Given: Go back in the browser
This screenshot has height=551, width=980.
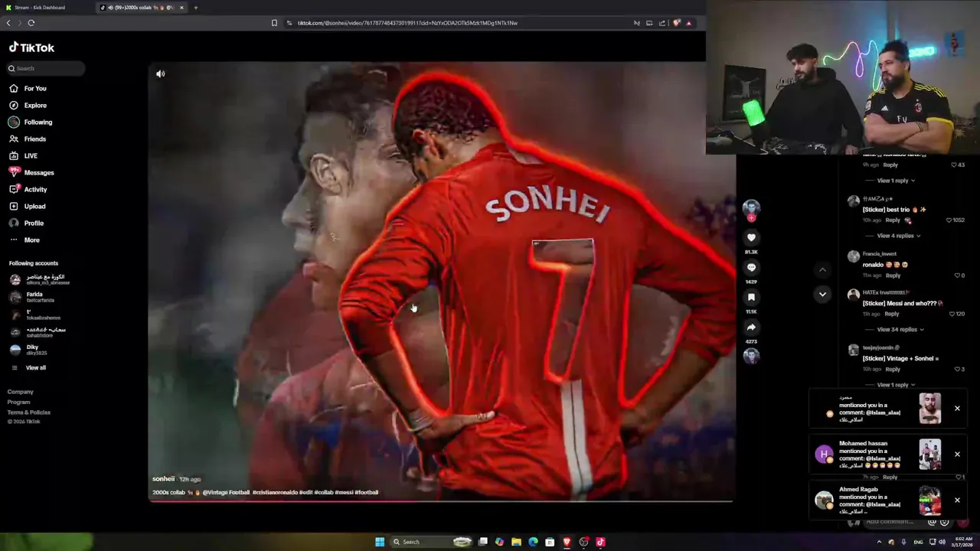Looking at the screenshot, I should 8,23.
